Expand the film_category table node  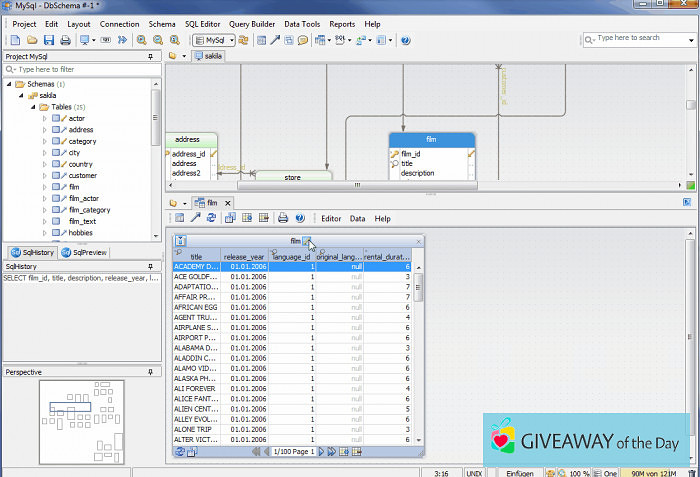[44, 210]
